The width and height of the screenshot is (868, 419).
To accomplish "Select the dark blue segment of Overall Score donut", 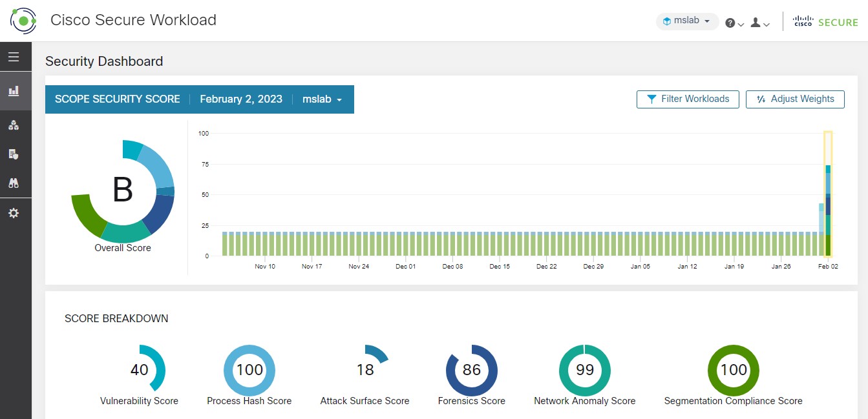I will (160, 213).
